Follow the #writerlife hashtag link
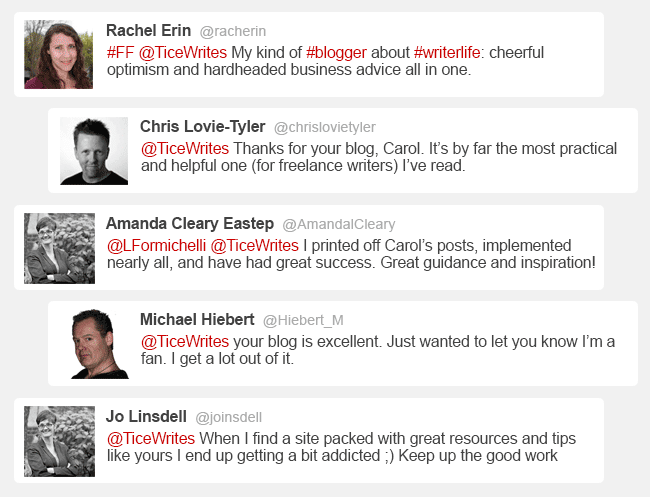The height and width of the screenshot is (497, 650). click(x=450, y=52)
